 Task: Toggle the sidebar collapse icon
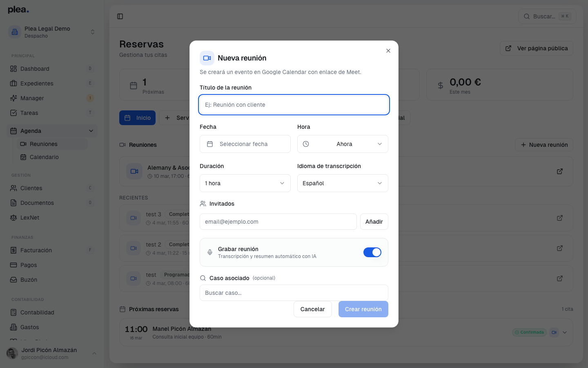[120, 16]
